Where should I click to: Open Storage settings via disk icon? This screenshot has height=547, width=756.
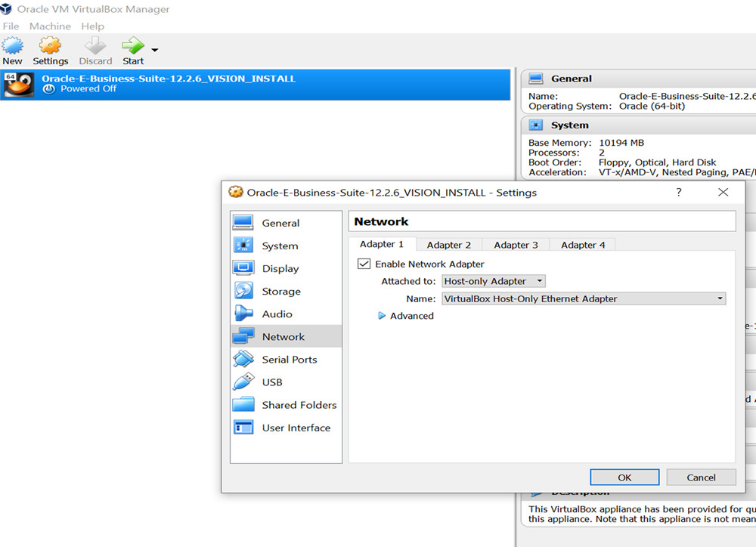(x=243, y=291)
